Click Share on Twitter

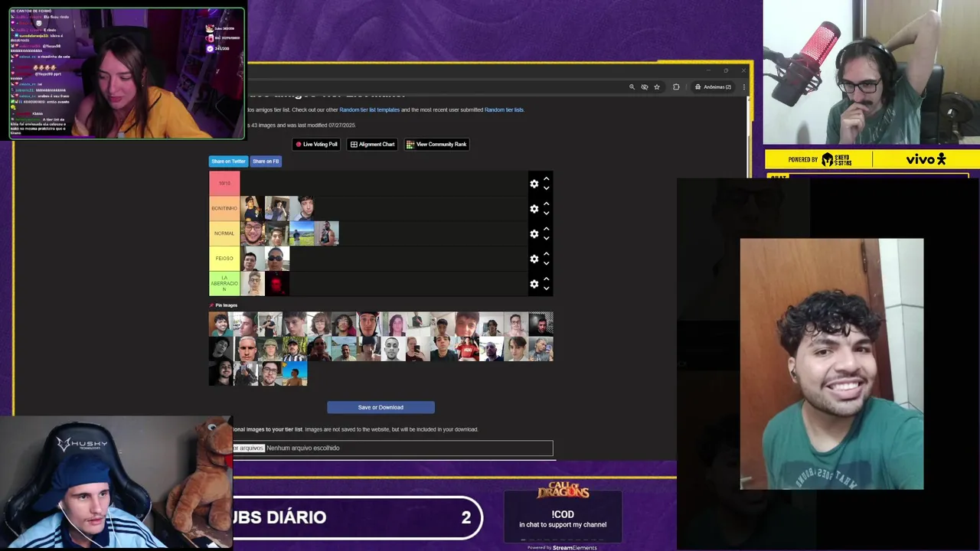[x=228, y=161]
